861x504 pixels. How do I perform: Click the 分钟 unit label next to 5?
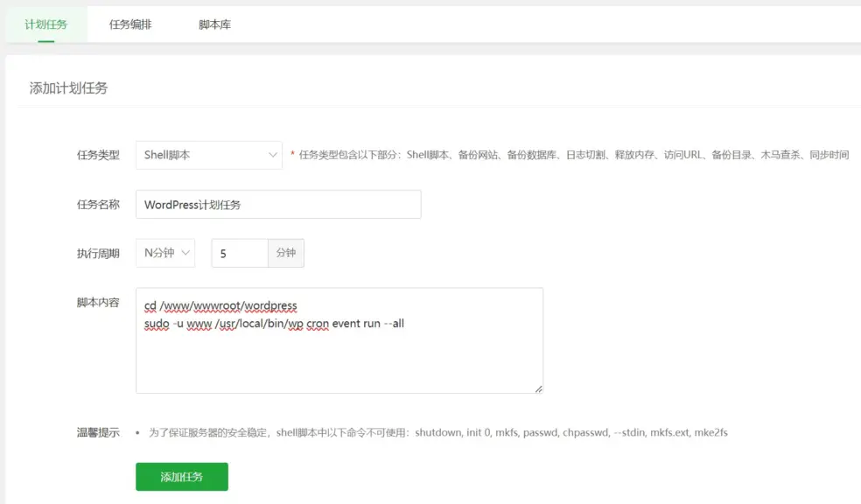[286, 253]
